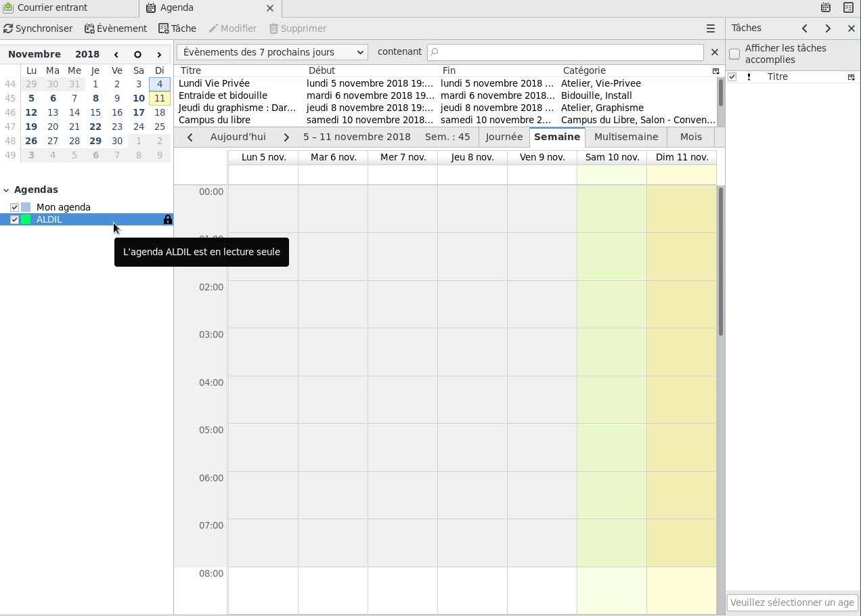This screenshot has width=861, height=616.
Task: Click the Aujourd'hui button
Action: coord(238,137)
